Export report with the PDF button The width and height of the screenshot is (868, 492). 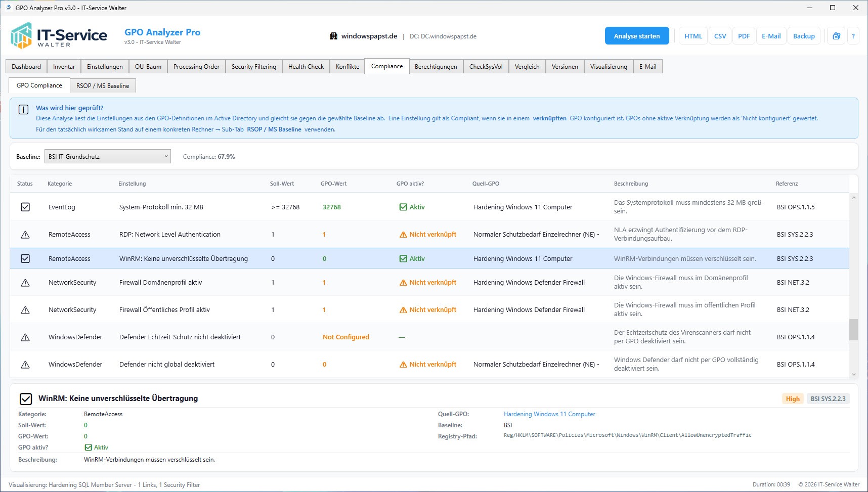point(744,36)
